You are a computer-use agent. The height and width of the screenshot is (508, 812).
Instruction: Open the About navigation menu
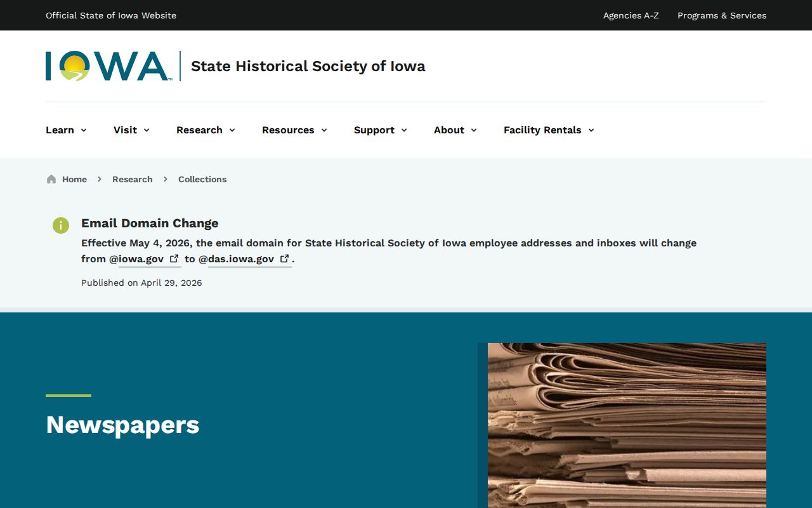coord(455,130)
